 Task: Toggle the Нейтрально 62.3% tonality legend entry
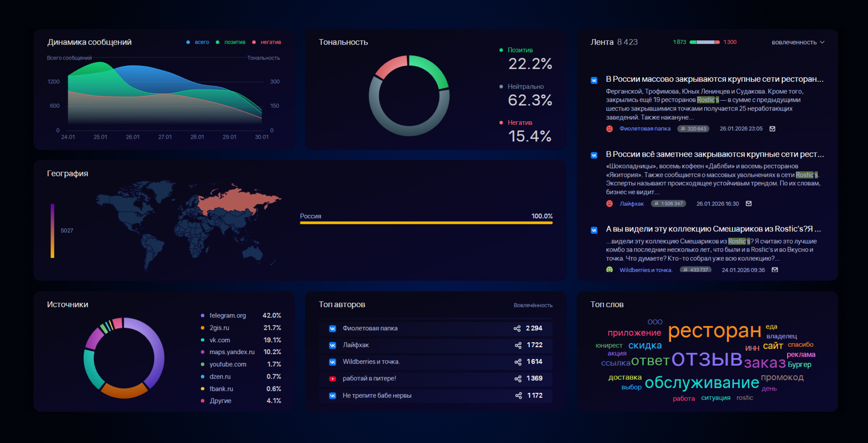(526, 95)
